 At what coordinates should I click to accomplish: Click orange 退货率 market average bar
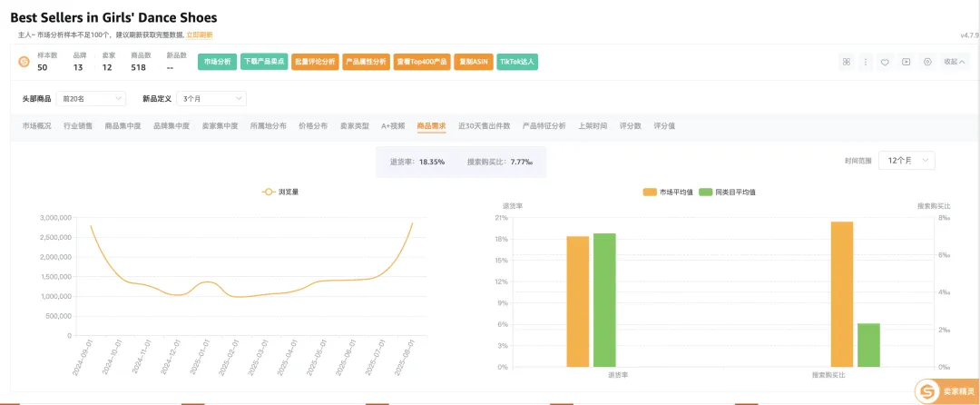coord(577,301)
